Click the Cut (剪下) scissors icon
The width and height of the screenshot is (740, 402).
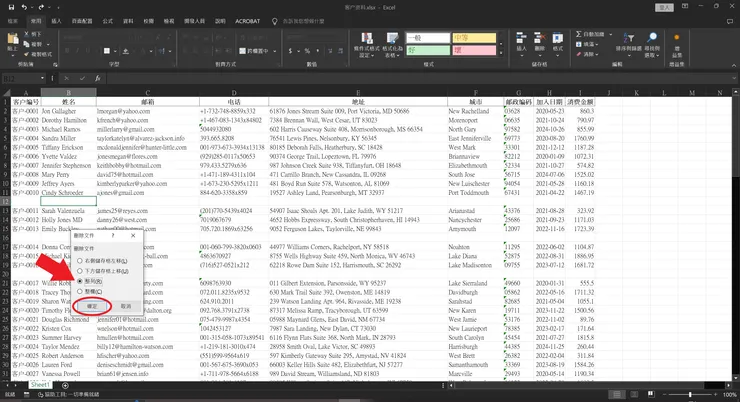26,34
